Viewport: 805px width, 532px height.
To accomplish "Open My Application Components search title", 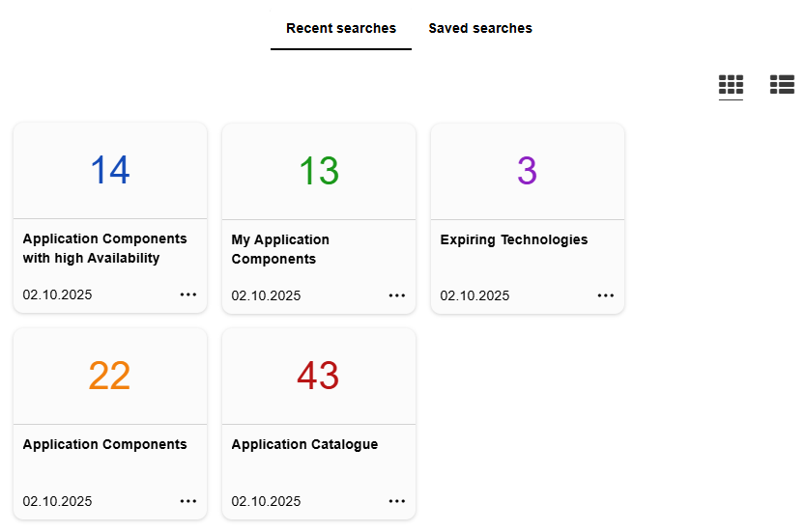I will pyautogui.click(x=280, y=249).
